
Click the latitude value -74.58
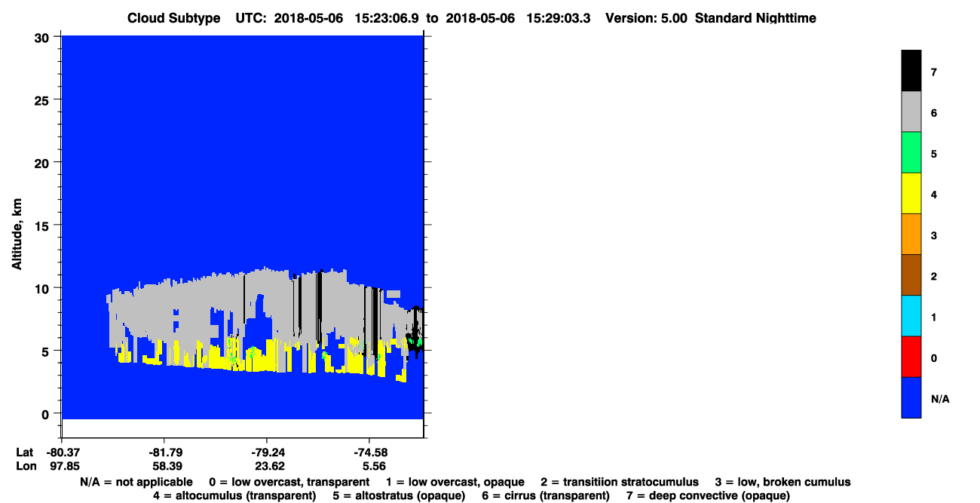point(369,452)
